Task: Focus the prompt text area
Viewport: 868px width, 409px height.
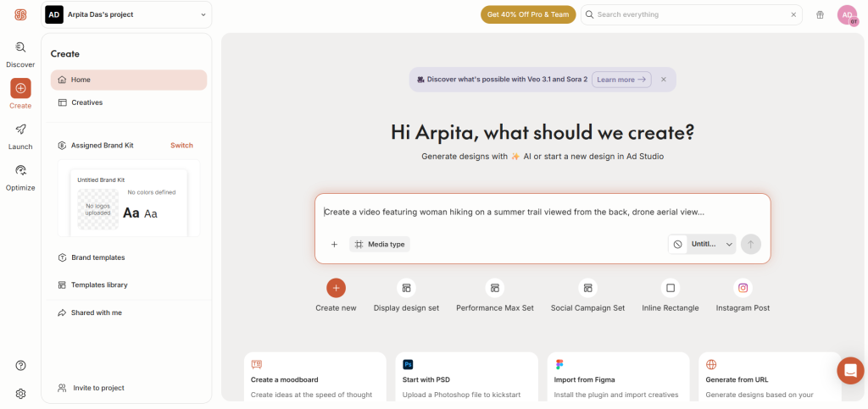Action: (542, 213)
